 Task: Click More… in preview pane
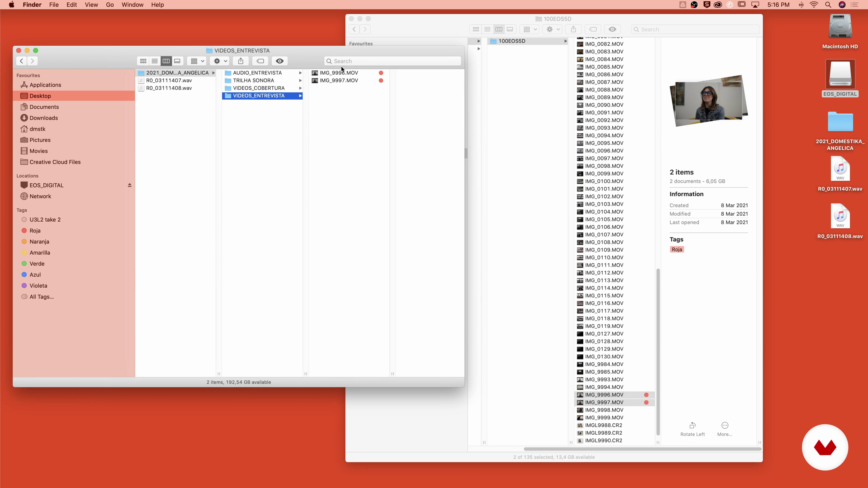(x=725, y=429)
